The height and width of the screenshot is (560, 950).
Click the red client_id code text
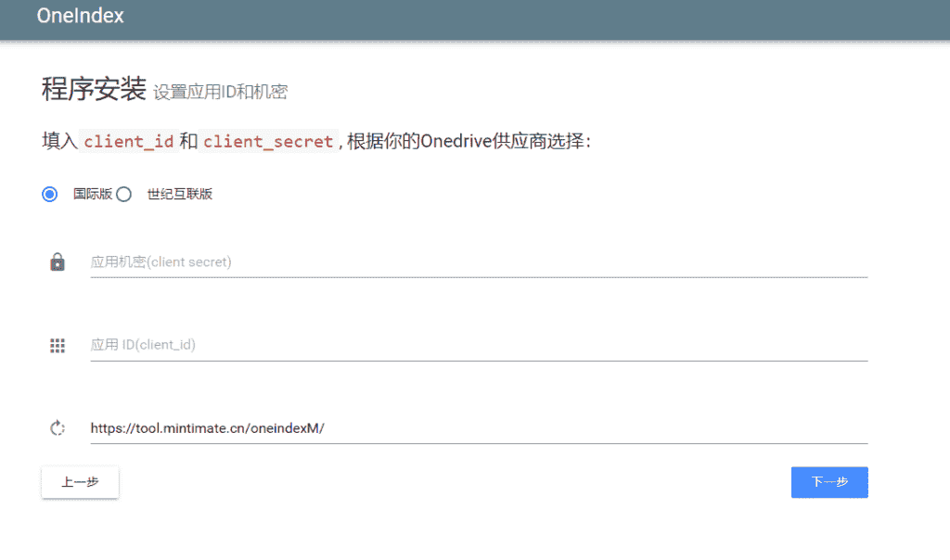tap(128, 142)
